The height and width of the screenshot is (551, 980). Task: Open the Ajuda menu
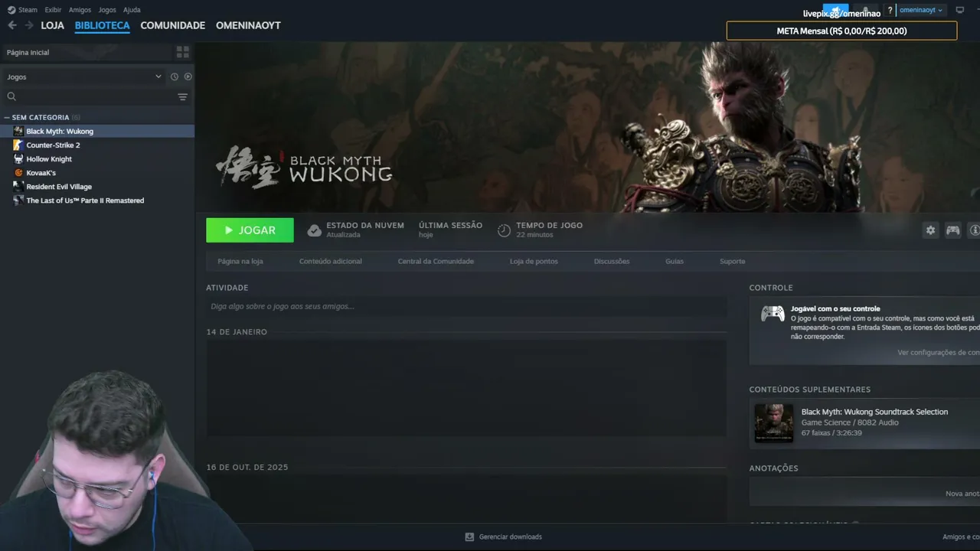point(132,10)
